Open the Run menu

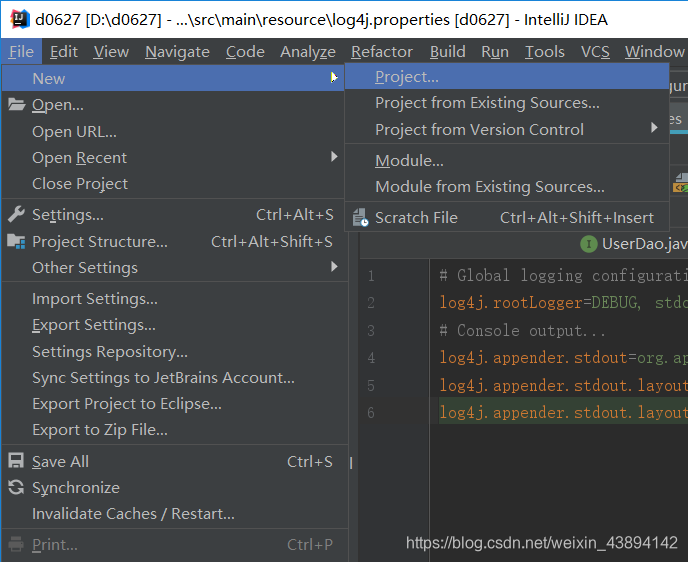click(495, 52)
